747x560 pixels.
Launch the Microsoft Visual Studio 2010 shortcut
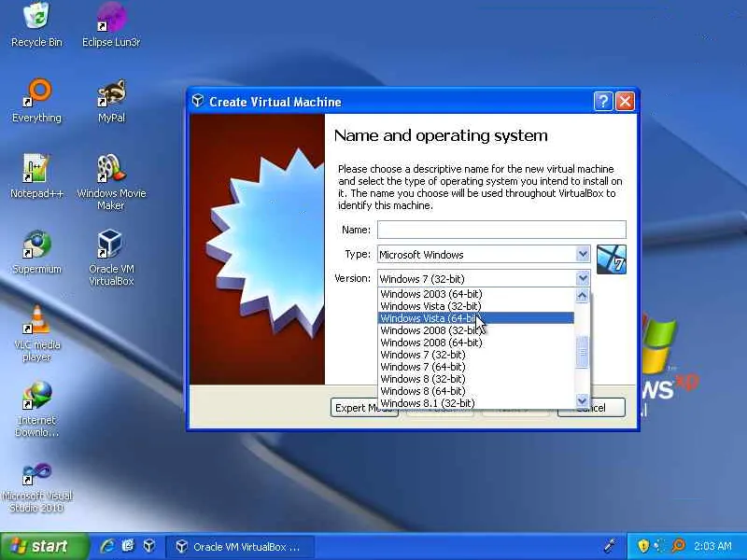click(x=36, y=487)
